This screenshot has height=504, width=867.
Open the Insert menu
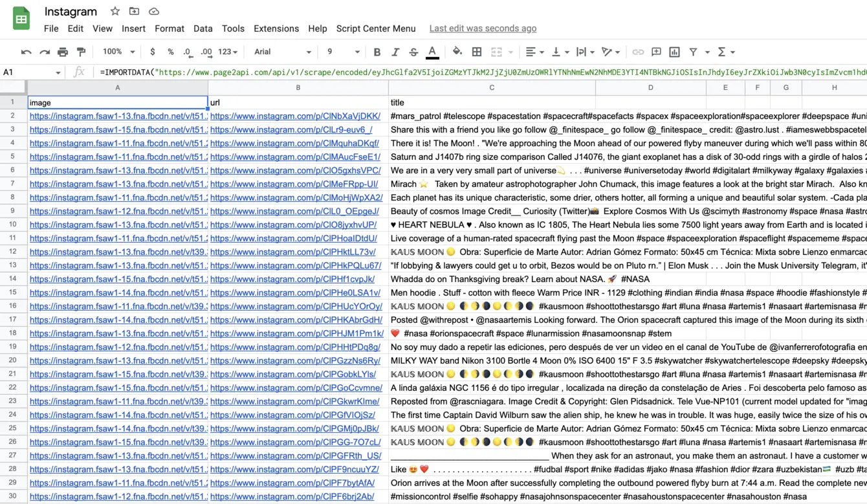click(133, 28)
